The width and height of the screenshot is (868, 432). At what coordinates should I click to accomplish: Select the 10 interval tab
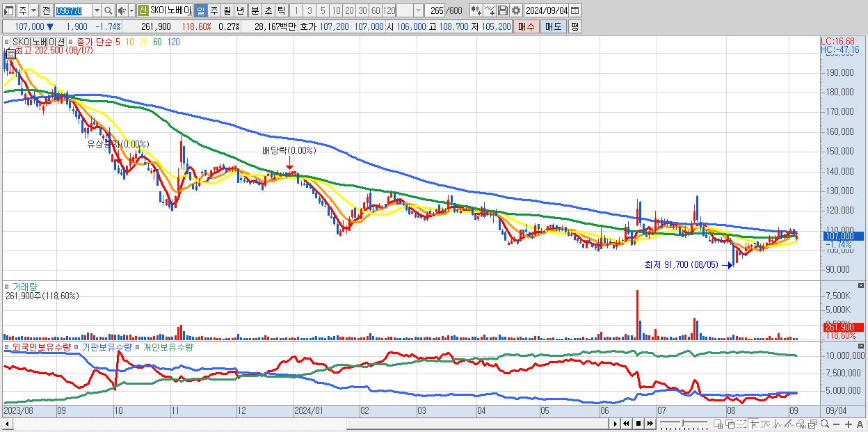coord(335,10)
